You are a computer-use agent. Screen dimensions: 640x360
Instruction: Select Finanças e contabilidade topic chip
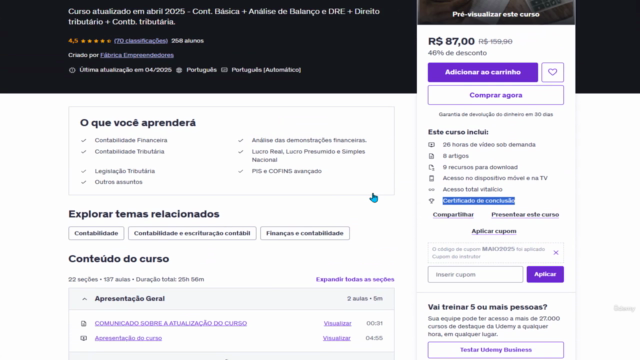click(x=305, y=233)
